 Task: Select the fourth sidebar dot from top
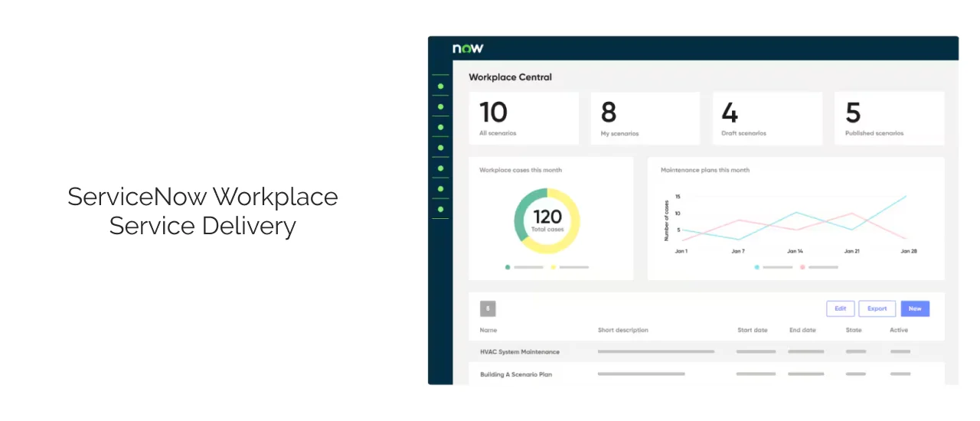[440, 148]
